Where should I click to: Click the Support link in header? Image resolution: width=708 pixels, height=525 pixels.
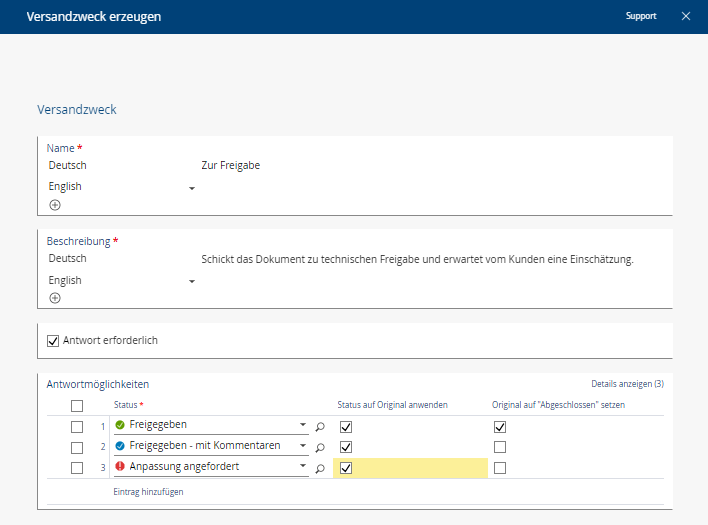click(x=641, y=16)
